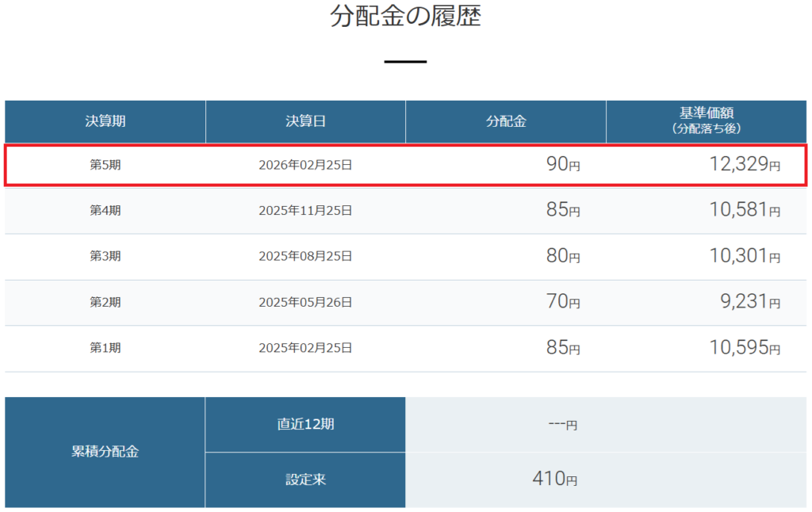The image size is (812, 512).
Task: Click the 第3期 row label
Action: [x=105, y=257]
